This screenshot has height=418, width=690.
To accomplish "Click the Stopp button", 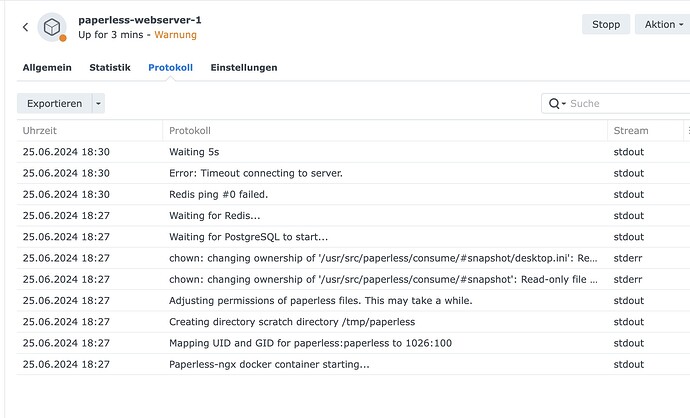I will (606, 24).
